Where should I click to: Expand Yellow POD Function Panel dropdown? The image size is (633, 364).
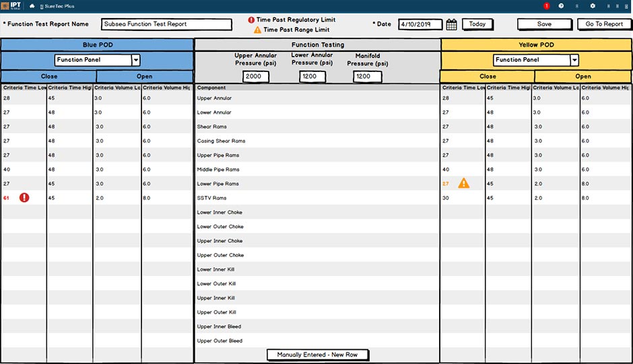click(x=574, y=60)
